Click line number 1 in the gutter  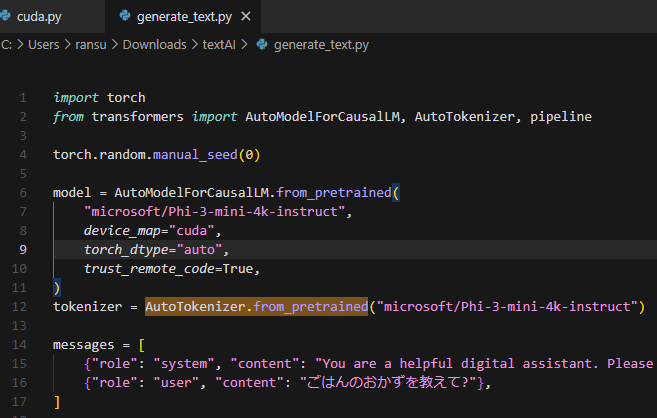(23, 98)
